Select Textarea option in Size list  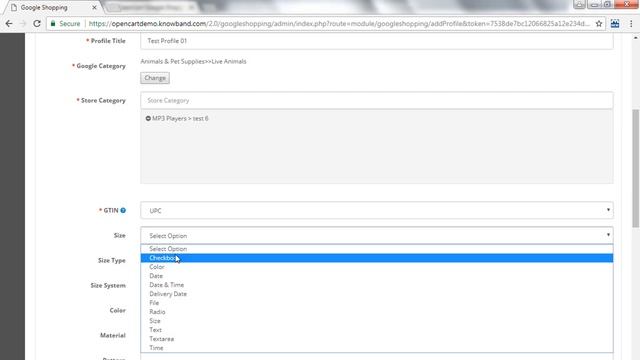(x=377, y=339)
